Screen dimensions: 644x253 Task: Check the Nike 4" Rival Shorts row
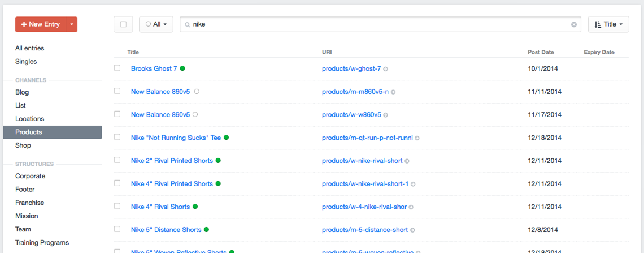118,206
